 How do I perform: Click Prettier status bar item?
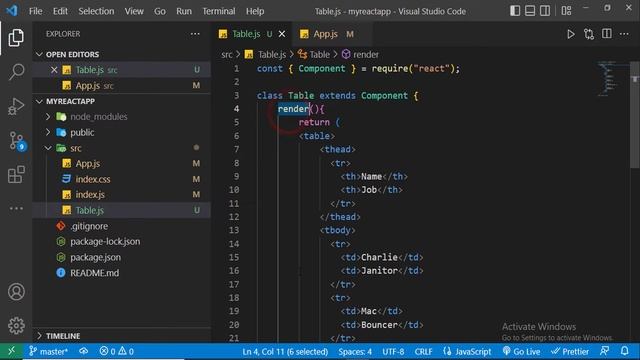point(570,351)
